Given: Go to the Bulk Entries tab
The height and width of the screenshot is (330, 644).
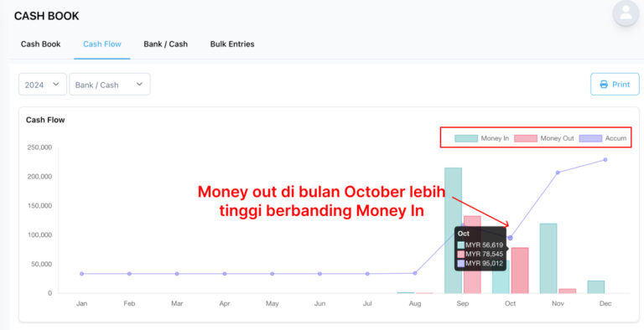Looking at the screenshot, I should tap(232, 44).
